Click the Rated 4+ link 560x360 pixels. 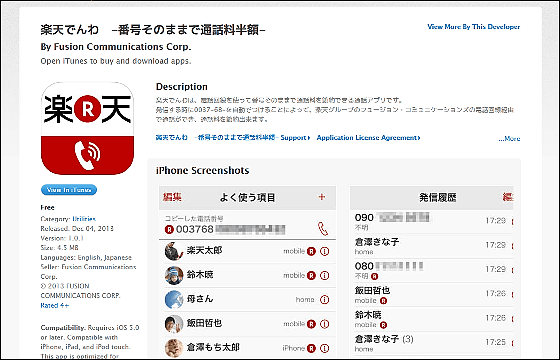pyautogui.click(x=55, y=305)
